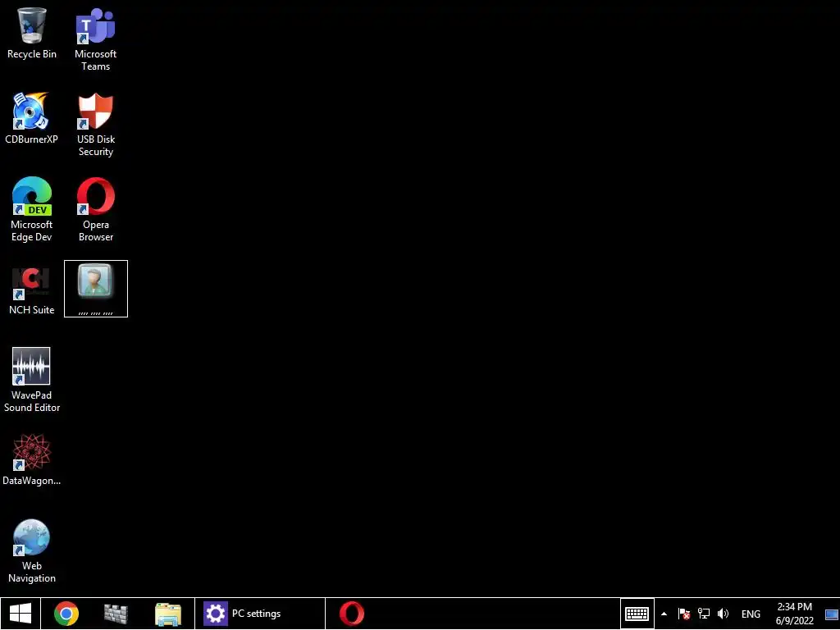Viewport: 840px width, 630px height.
Task: Open the Action Center flag notification
Action: pos(683,614)
